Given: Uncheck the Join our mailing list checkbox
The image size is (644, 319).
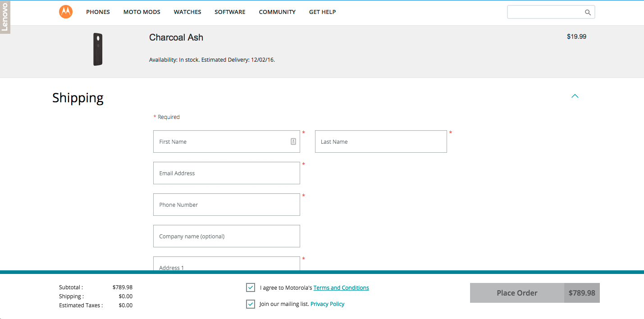Looking at the screenshot, I should [x=251, y=304].
